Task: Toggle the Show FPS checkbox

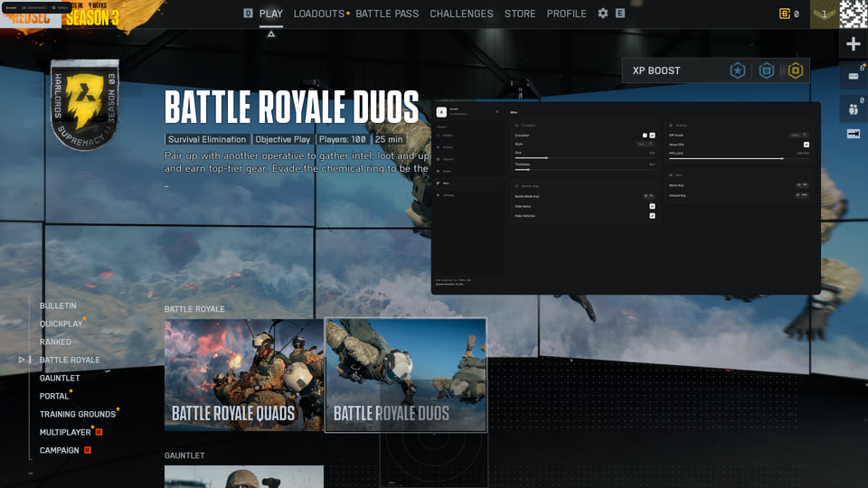Action: tap(807, 145)
